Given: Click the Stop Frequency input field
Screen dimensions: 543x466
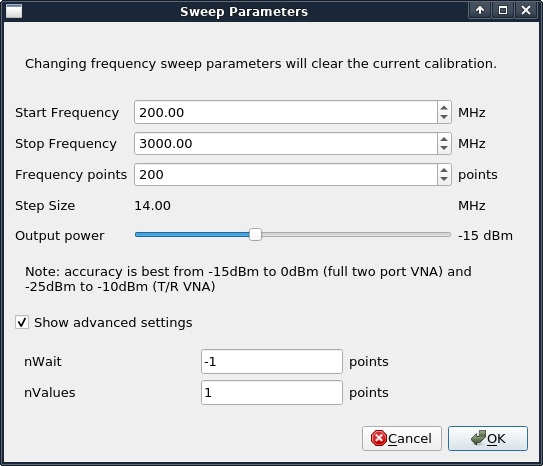Looking at the screenshot, I should tap(286, 143).
